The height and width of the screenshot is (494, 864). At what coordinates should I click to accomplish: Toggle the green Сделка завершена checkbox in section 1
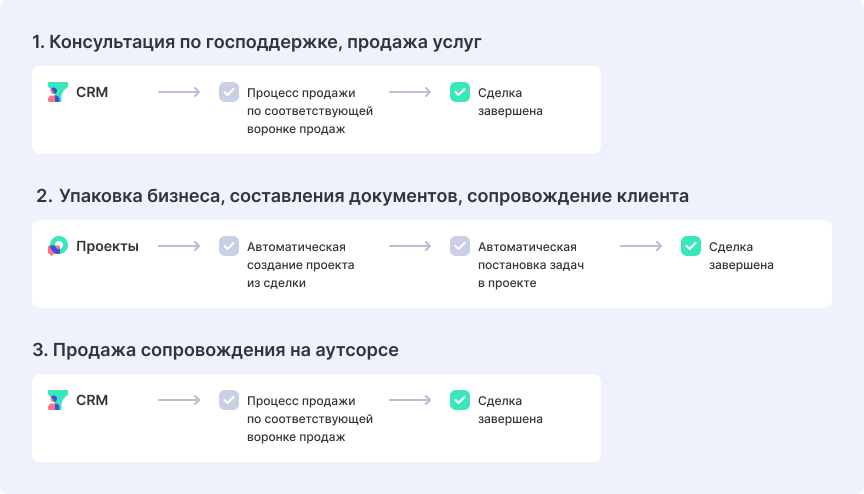[460, 93]
